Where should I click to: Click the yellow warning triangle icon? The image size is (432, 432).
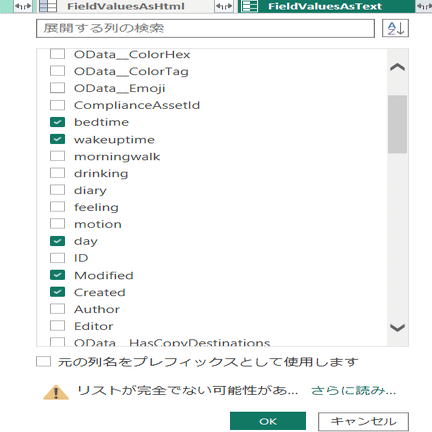pos(56,392)
